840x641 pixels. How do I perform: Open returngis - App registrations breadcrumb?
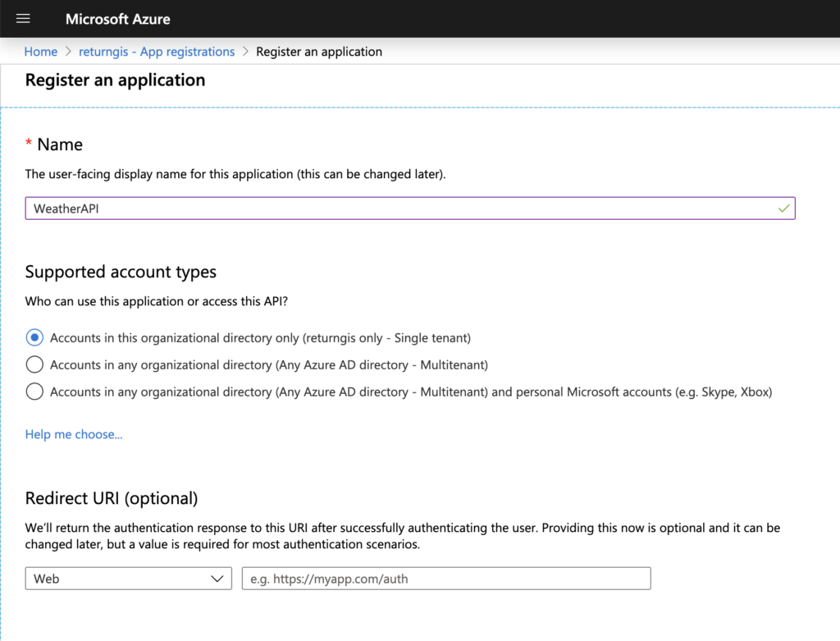coord(157,52)
